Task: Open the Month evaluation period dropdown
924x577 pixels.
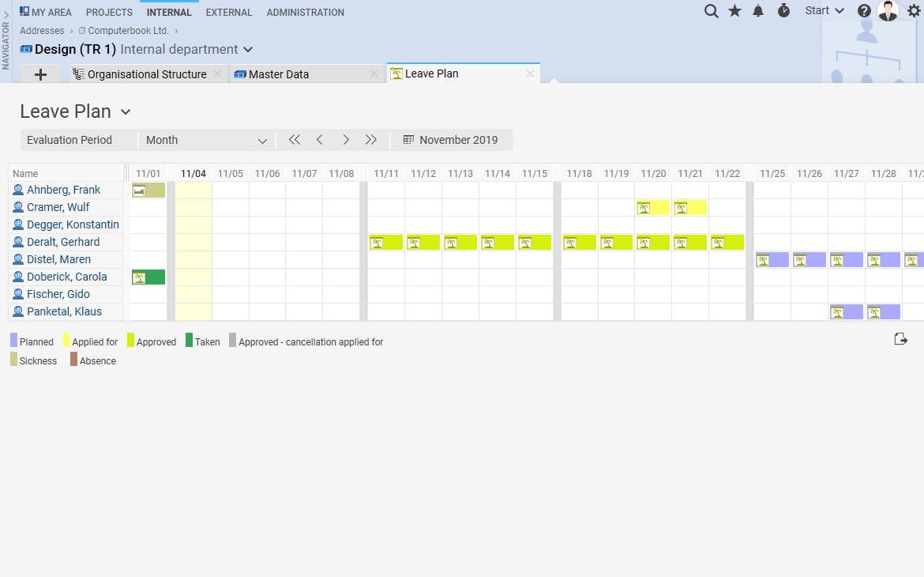Action: pos(206,141)
